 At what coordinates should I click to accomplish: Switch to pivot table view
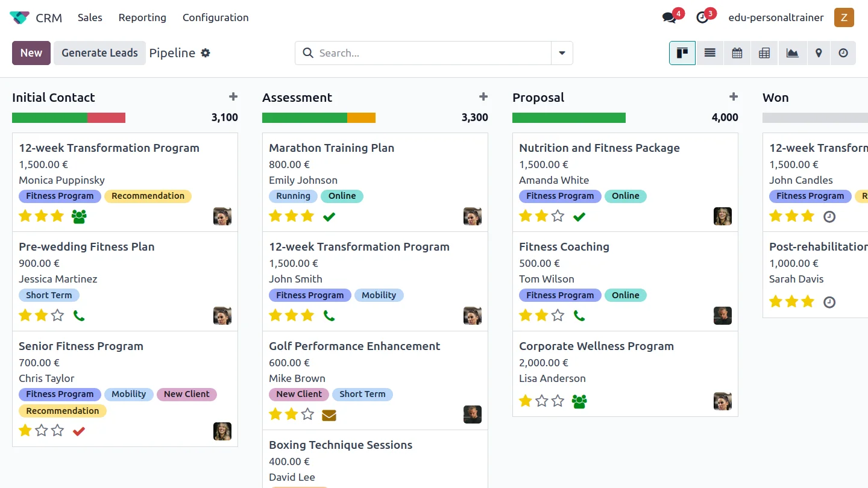[764, 53]
